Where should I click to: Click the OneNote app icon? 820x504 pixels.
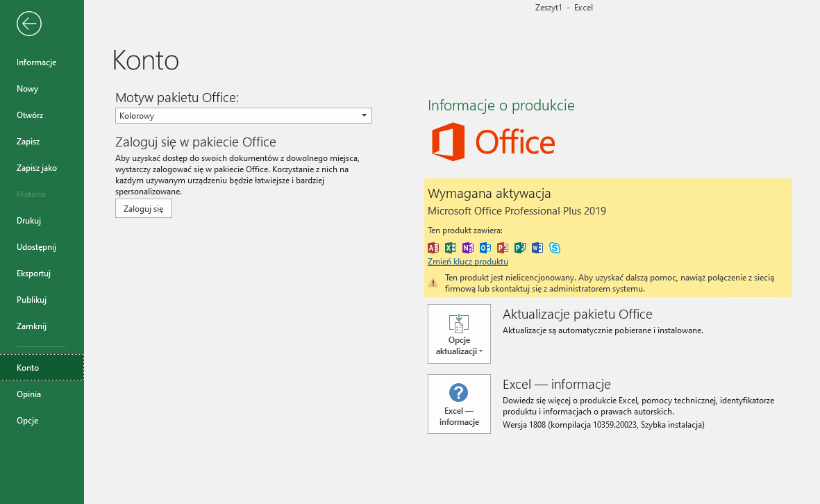coord(467,248)
